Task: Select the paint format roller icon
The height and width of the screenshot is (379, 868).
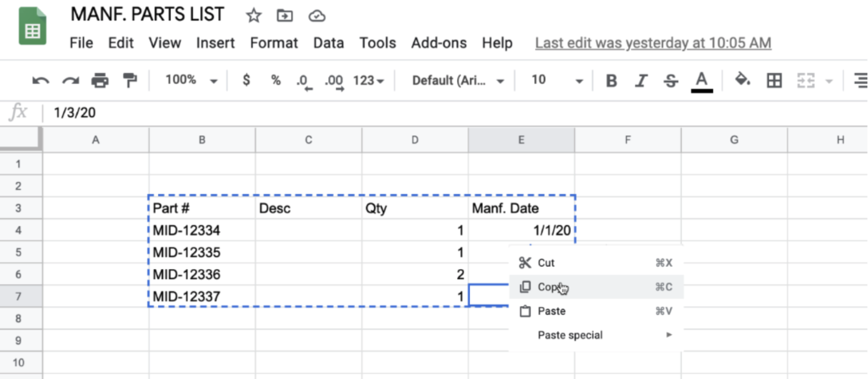Action: point(130,80)
